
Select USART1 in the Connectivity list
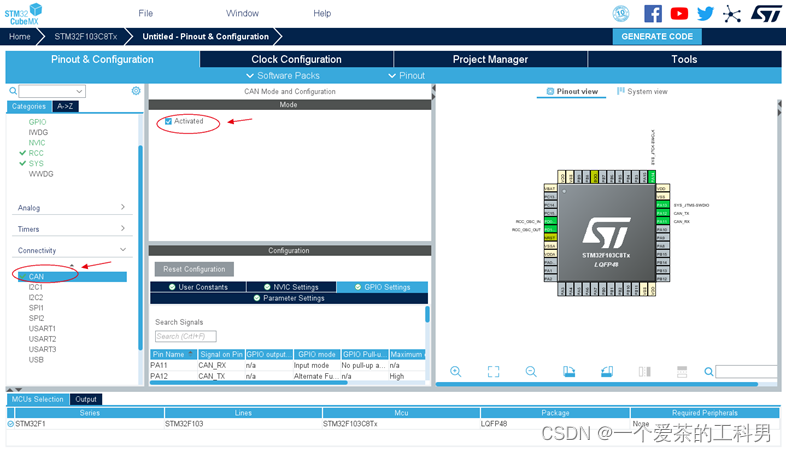coord(42,329)
